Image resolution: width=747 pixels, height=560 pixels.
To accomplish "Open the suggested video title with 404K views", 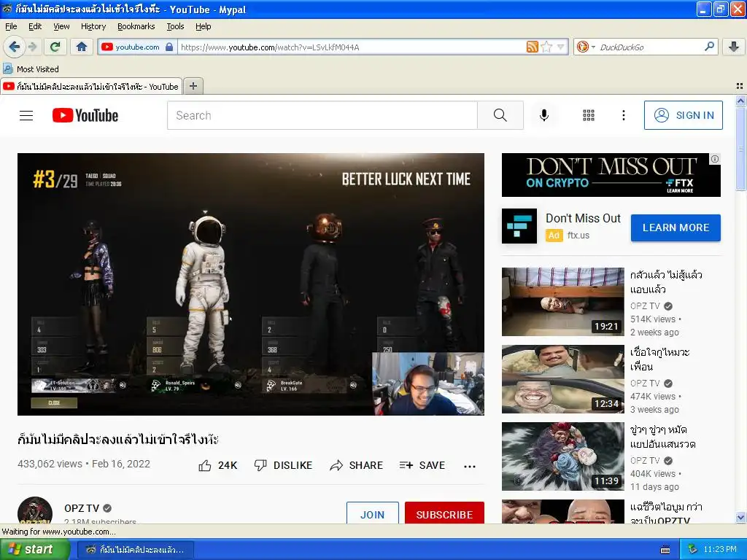I will [x=662, y=437].
